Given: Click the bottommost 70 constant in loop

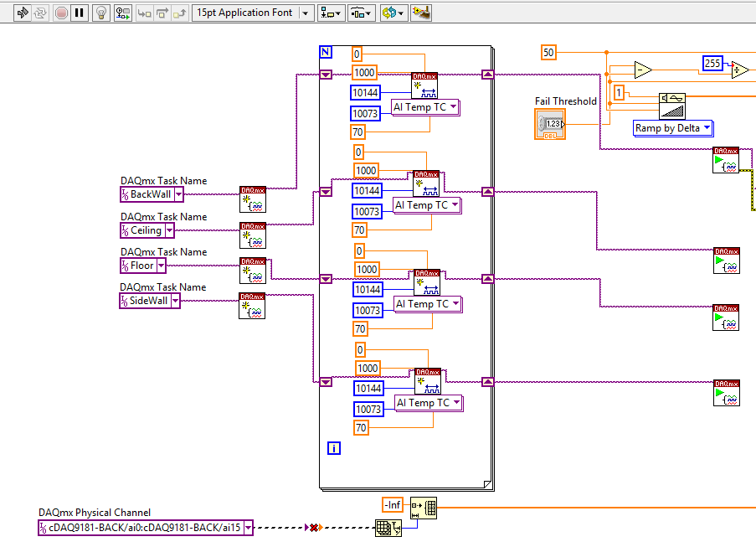Looking at the screenshot, I should [361, 428].
